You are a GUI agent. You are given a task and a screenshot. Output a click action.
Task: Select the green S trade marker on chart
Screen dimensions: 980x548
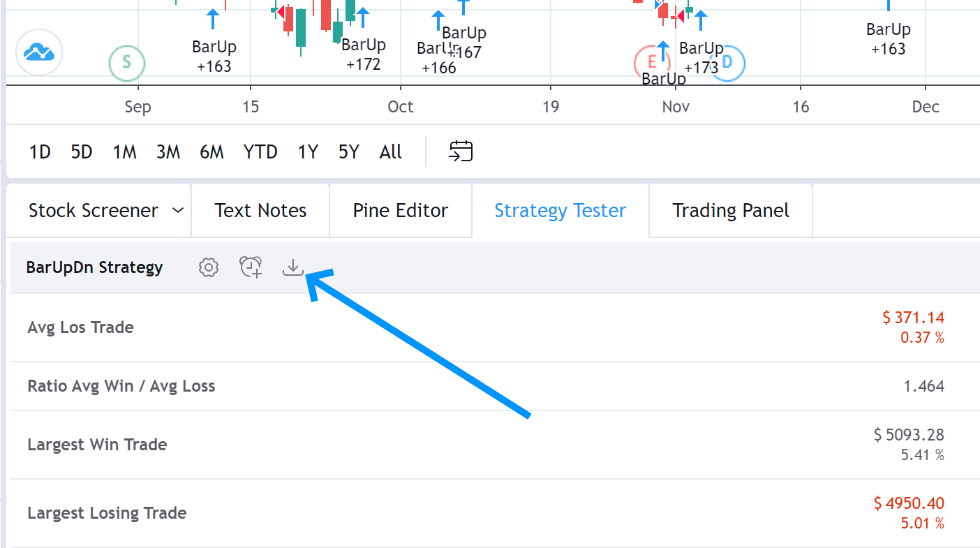[x=127, y=63]
